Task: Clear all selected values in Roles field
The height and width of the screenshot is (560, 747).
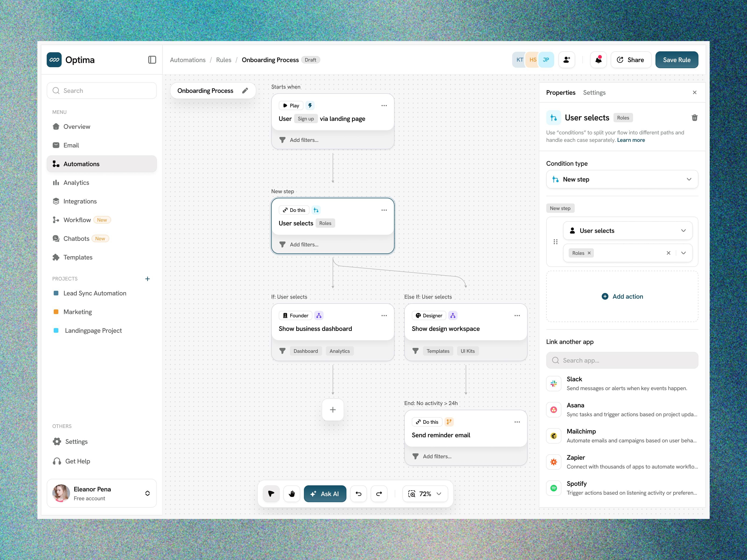Action: [x=668, y=253]
